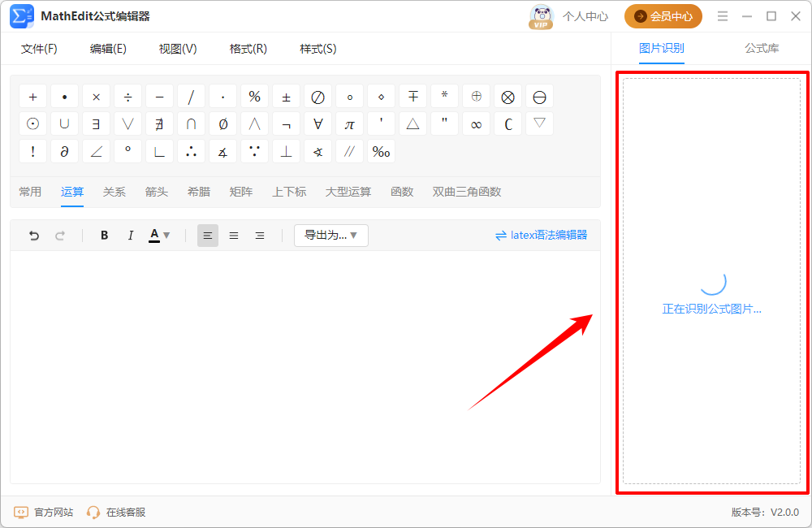Switch to the 常用 symbol tab

(30, 192)
